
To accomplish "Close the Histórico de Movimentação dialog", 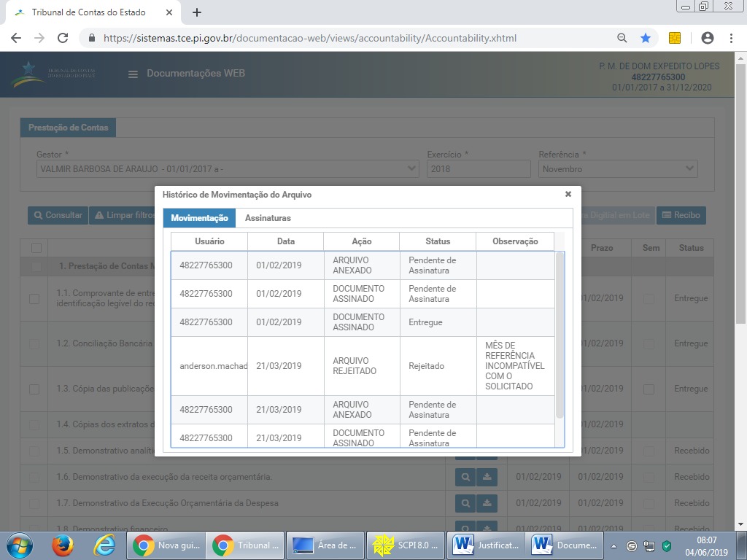I will (568, 195).
